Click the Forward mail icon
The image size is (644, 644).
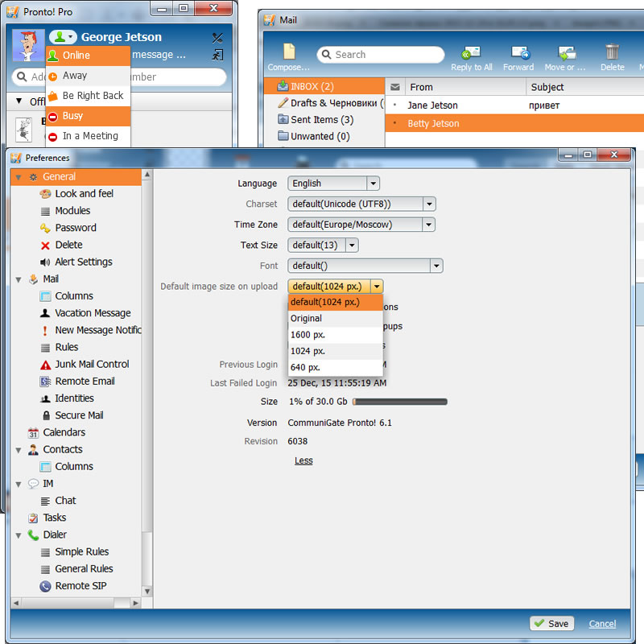click(520, 52)
